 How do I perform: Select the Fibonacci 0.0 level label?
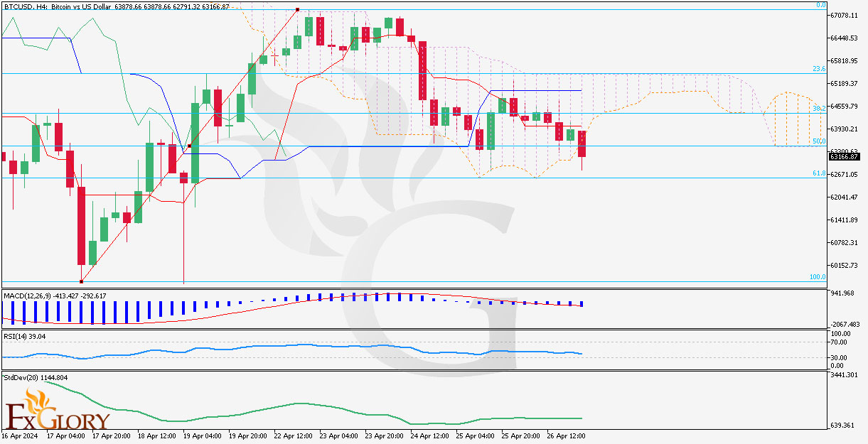point(820,5)
